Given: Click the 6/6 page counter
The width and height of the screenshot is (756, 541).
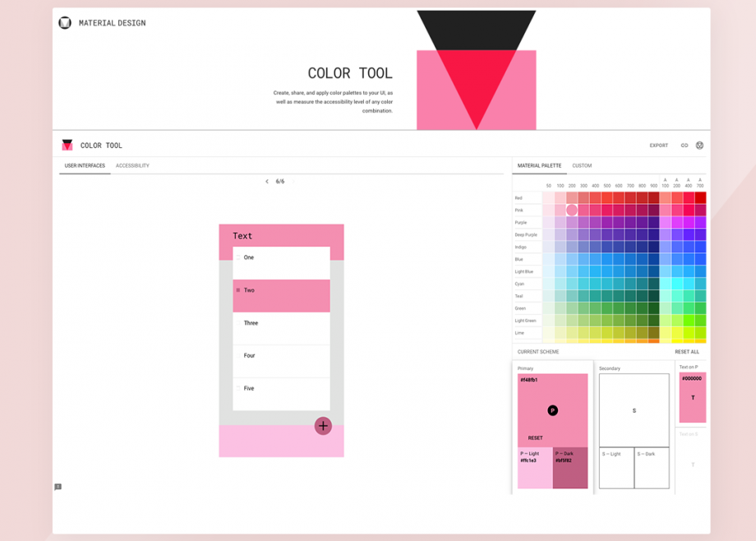Looking at the screenshot, I should click(x=279, y=182).
